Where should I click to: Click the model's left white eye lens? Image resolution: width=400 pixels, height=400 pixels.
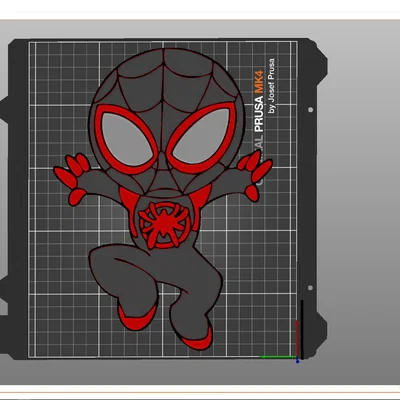(x=127, y=139)
